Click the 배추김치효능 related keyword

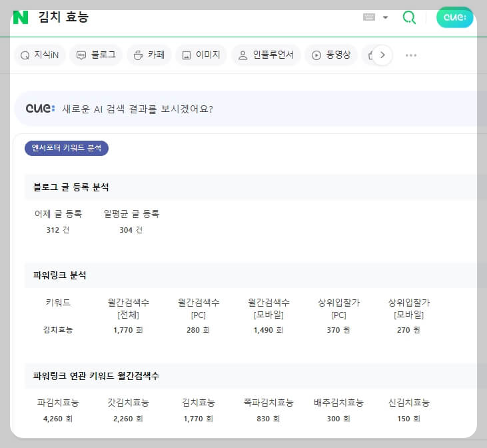[338, 403]
